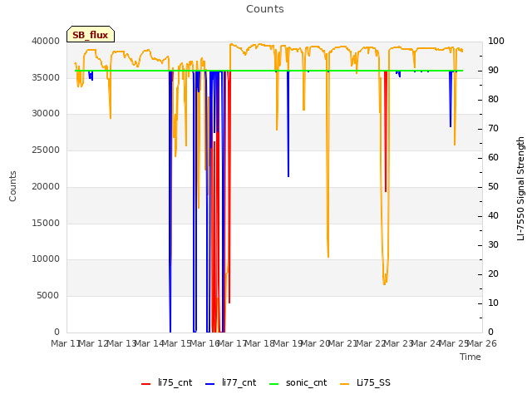Click the 15000 y-axis tick label
This screenshot has height=399, width=532.
pos(46,223)
